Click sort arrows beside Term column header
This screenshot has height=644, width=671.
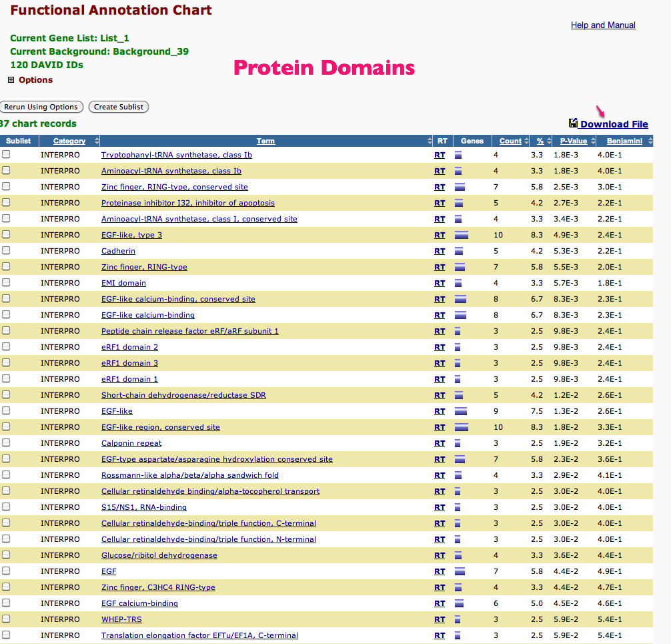[430, 141]
